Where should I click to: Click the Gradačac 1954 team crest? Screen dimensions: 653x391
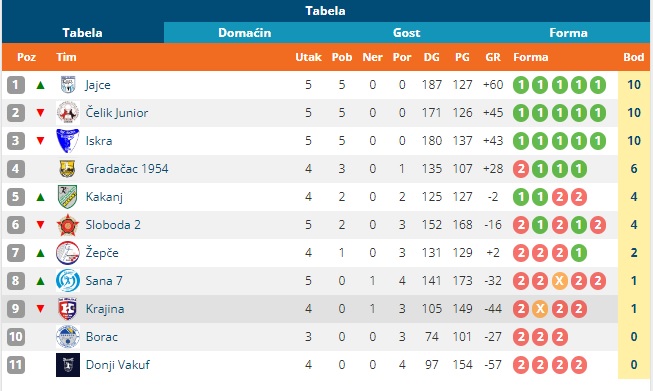(67, 169)
